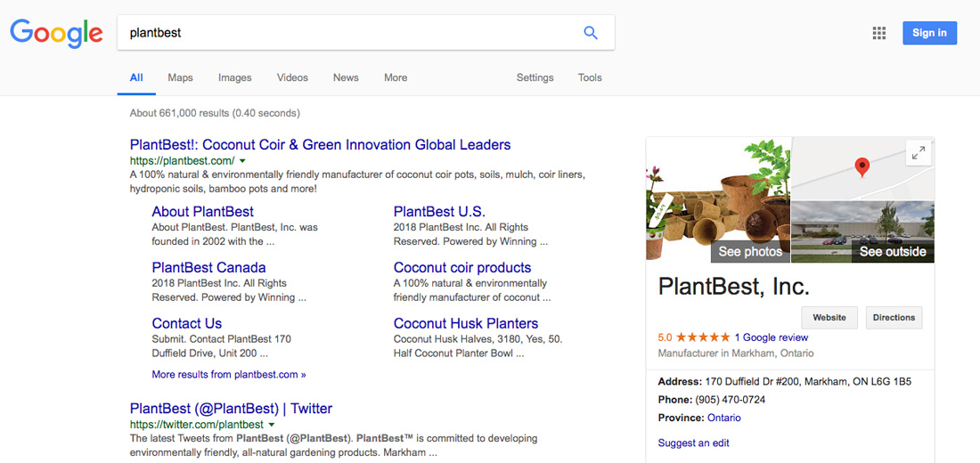The image size is (980, 463).
Task: Expand the map with the arrows icon
Action: point(919,152)
